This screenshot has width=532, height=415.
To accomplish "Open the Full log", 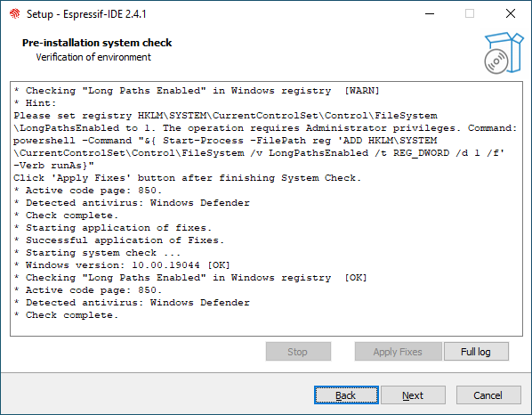I will (476, 352).
